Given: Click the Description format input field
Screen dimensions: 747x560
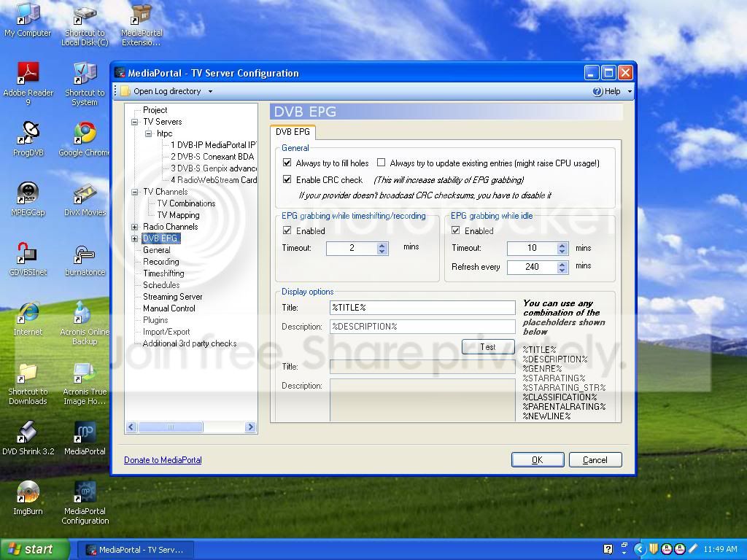Looking at the screenshot, I should [x=422, y=327].
